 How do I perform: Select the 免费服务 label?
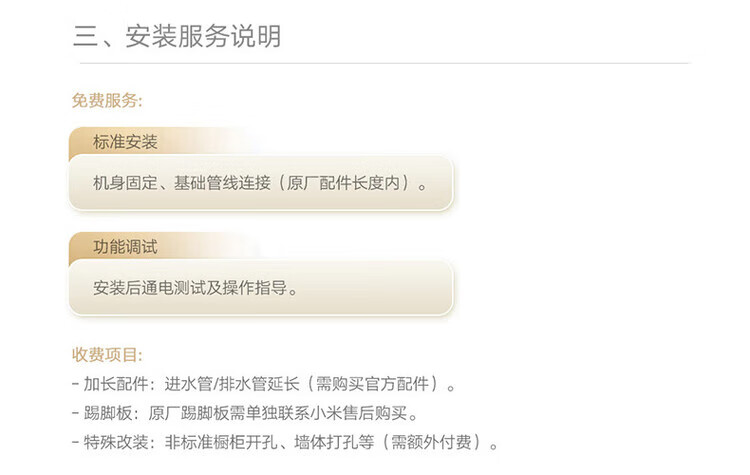[107, 100]
